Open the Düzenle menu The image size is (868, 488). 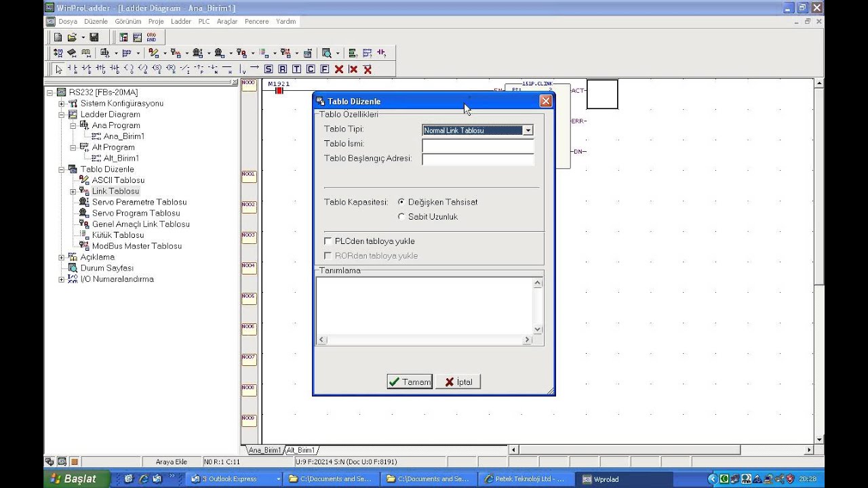click(96, 22)
